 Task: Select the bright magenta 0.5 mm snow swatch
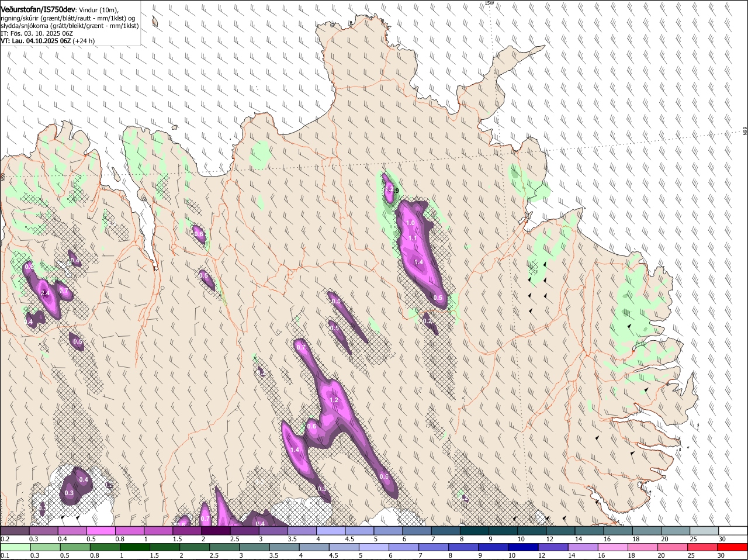tap(101, 531)
